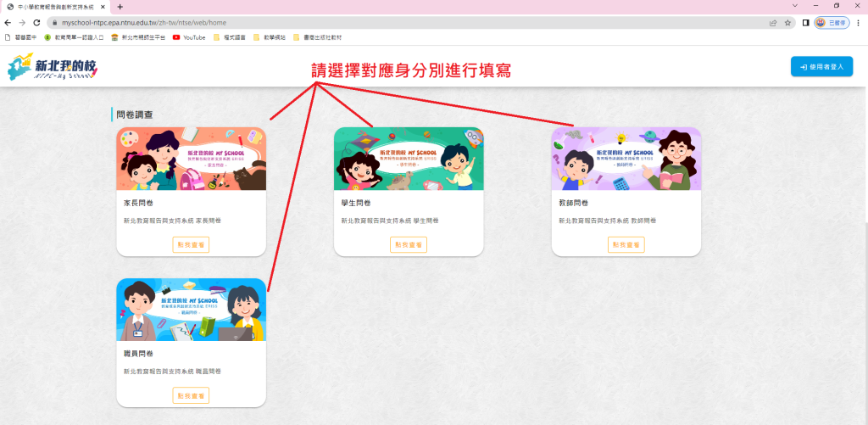Image resolution: width=868 pixels, height=425 pixels.
Task: Close the 中小學教育報告 tab
Action: click(x=103, y=6)
